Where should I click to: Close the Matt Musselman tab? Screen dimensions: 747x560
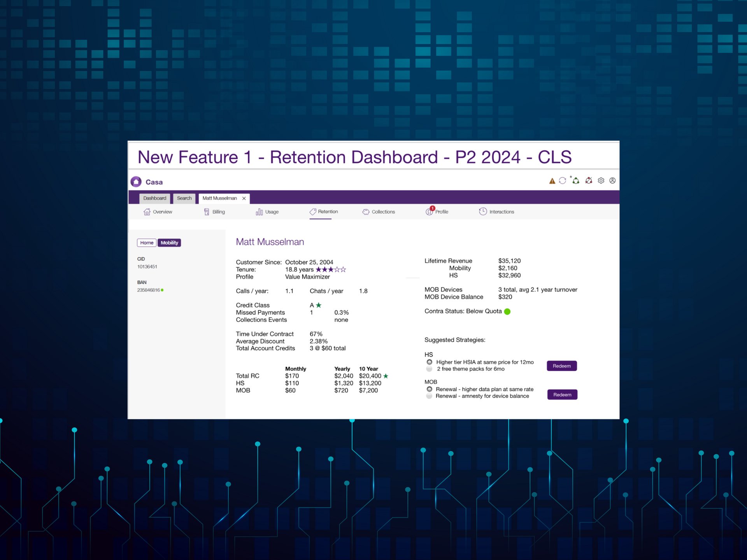click(244, 198)
